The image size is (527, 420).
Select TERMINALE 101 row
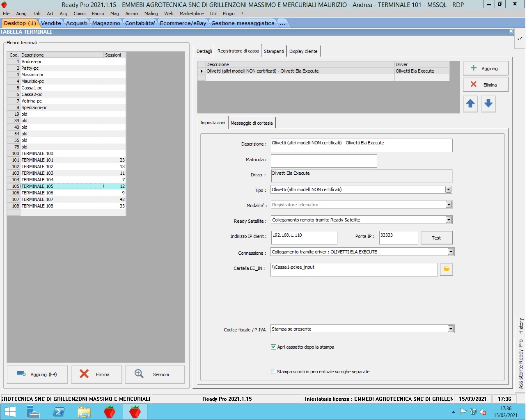pyautogui.click(x=66, y=160)
